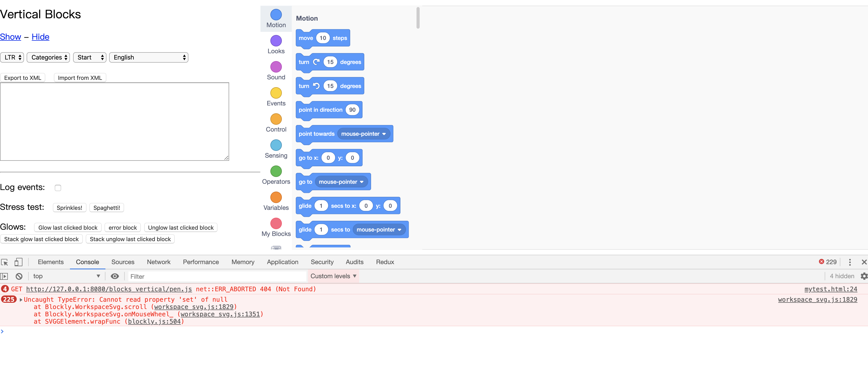Select the My Blocks category circle
The width and height of the screenshot is (868, 368).
click(276, 223)
